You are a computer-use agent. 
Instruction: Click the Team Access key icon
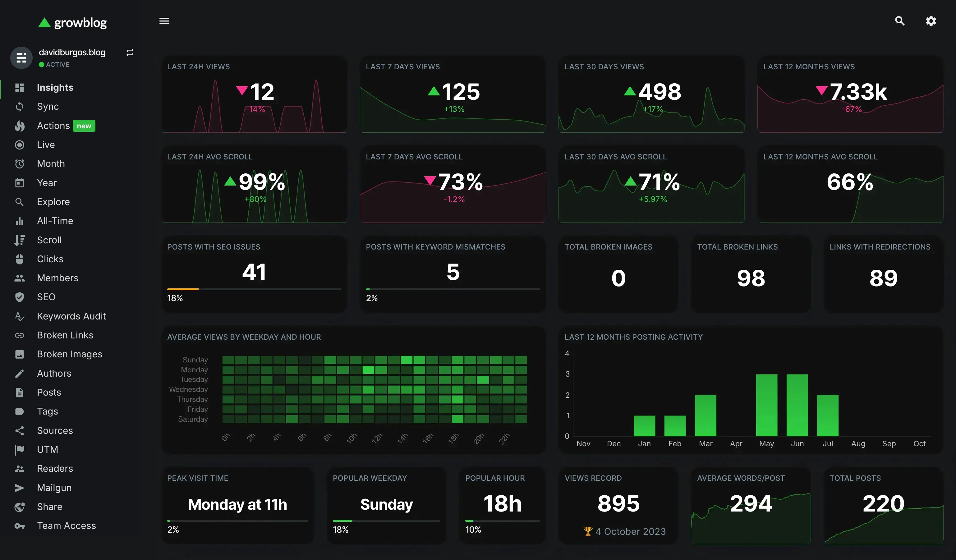[x=19, y=526]
